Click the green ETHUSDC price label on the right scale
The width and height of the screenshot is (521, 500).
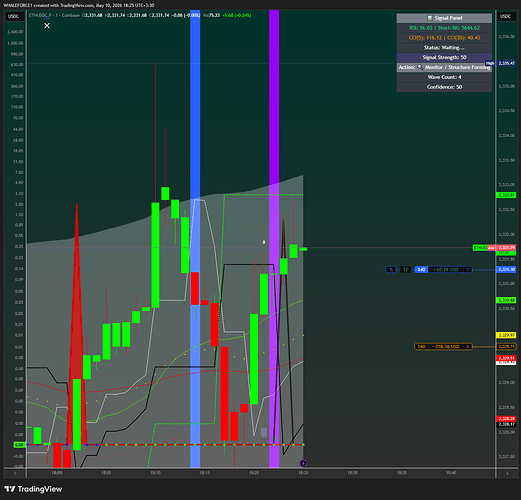(x=480, y=248)
